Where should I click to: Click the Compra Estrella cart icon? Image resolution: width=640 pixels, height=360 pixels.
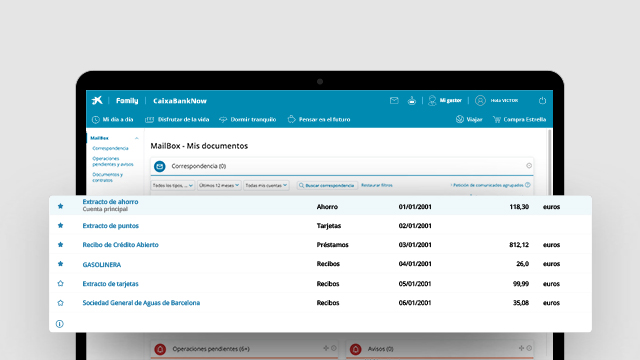[x=497, y=120]
